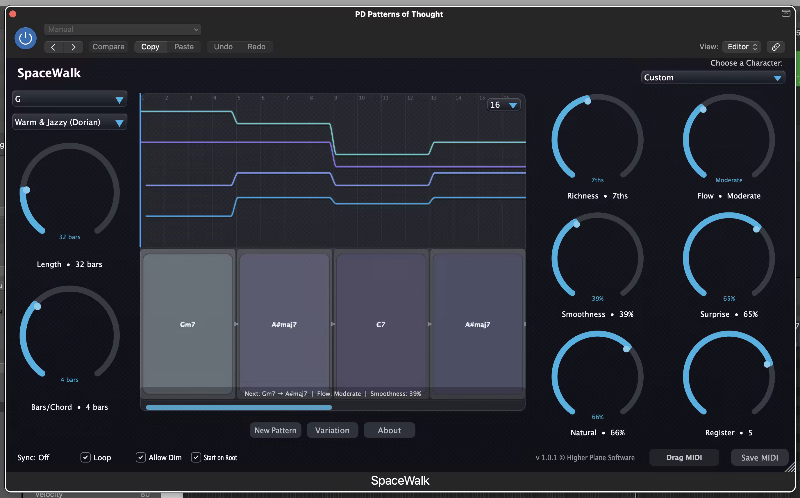Click 'Register • 5' label
The width and height of the screenshot is (800, 498).
(729, 433)
